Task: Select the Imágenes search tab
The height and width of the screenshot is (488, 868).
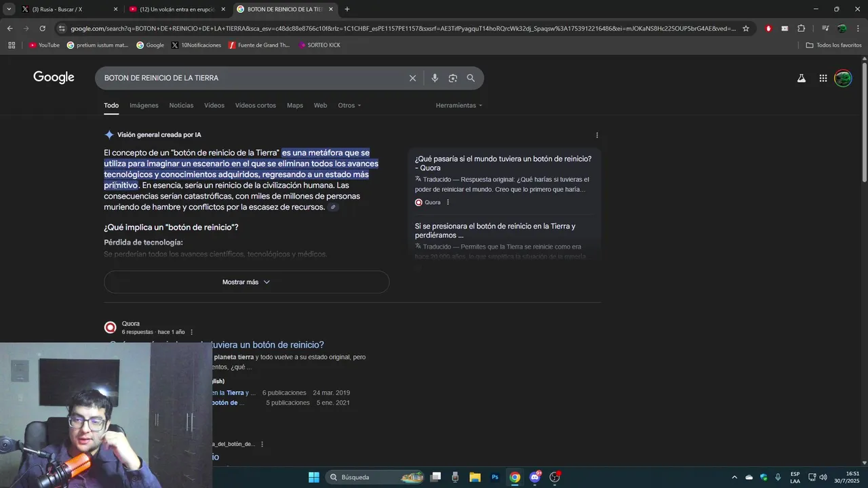Action: pos(144,105)
